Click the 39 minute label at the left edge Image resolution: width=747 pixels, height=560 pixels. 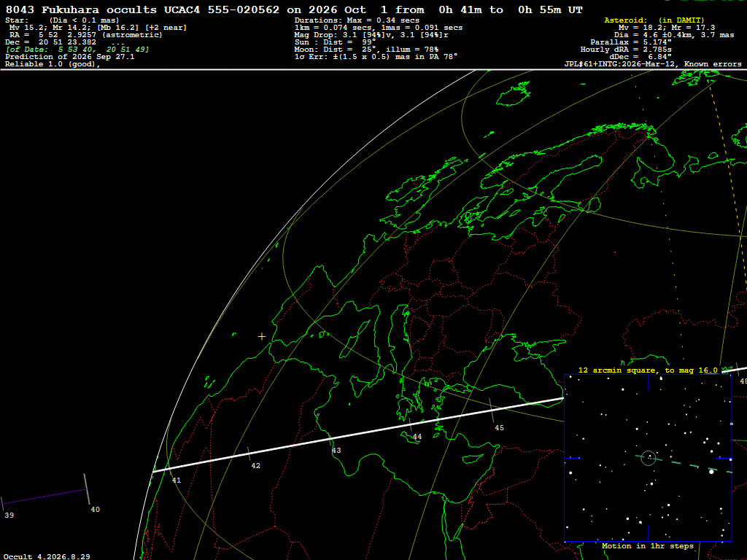(x=9, y=516)
